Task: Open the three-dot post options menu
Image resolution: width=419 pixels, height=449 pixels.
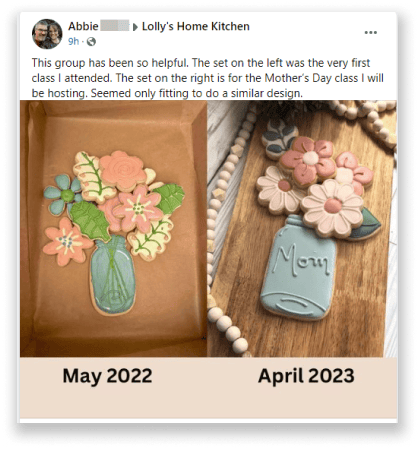Action: pos(370,32)
